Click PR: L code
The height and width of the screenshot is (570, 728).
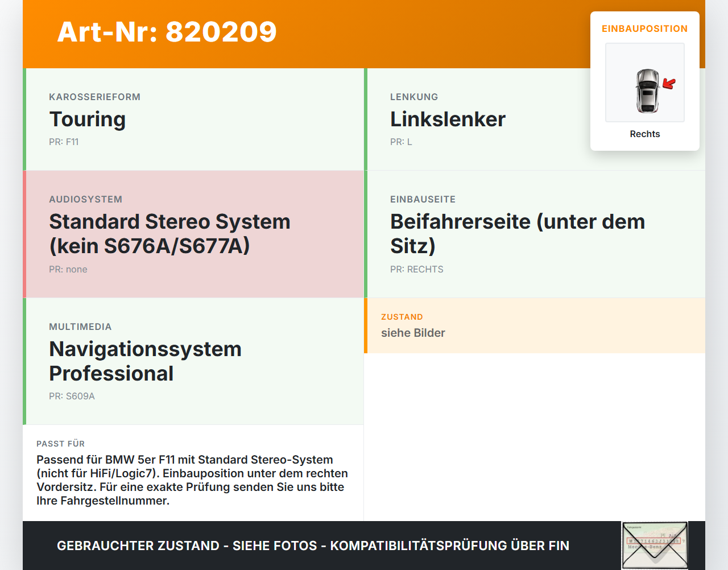[401, 142]
